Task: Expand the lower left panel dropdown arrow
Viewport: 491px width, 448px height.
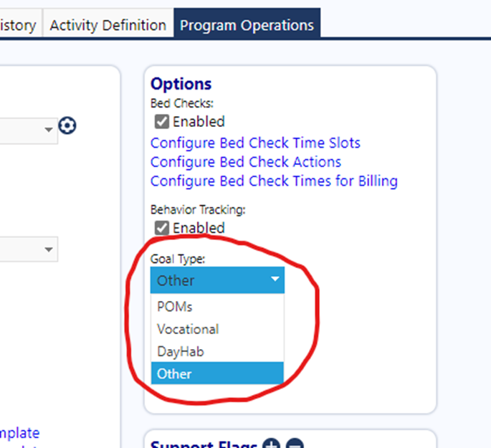Action: click(x=48, y=249)
